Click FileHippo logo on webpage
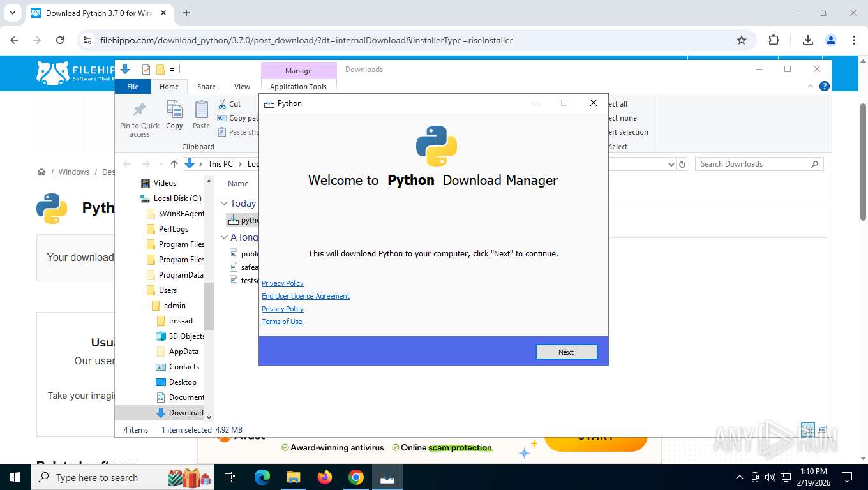 click(x=75, y=73)
